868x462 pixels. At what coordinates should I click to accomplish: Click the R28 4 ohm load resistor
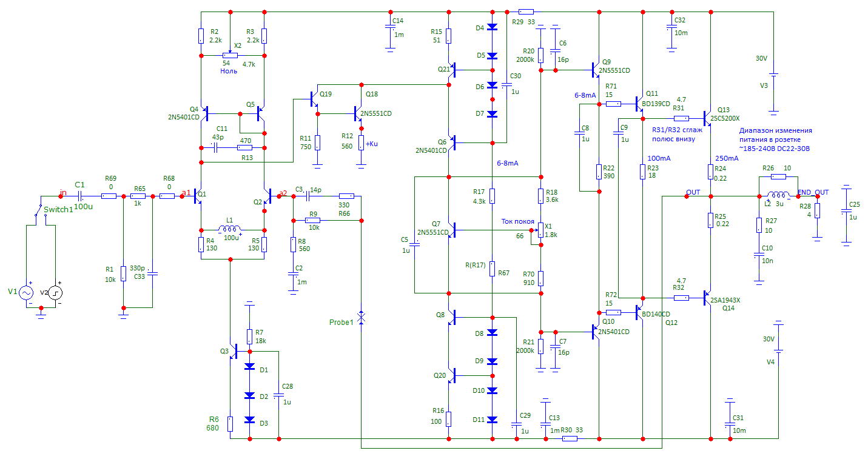pyautogui.click(x=817, y=210)
